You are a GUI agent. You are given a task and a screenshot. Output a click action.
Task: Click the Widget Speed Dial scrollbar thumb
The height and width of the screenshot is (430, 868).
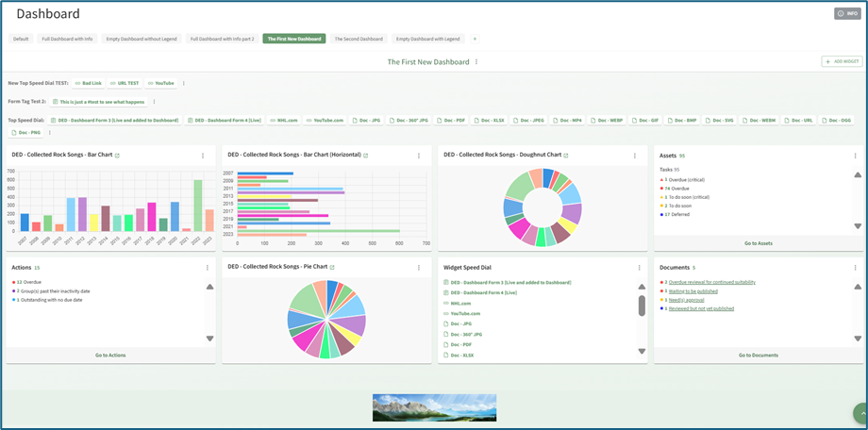[642, 306]
